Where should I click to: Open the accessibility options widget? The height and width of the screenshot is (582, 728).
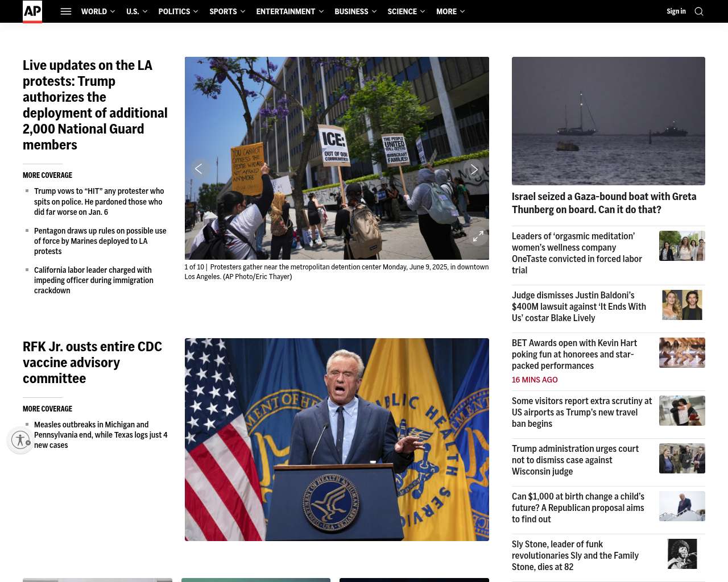[20, 440]
